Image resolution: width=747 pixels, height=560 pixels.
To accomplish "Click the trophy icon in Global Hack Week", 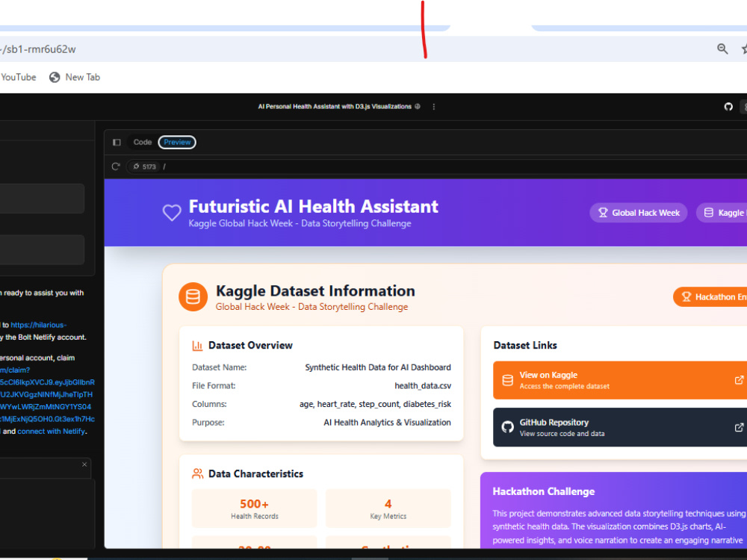I will pos(603,213).
